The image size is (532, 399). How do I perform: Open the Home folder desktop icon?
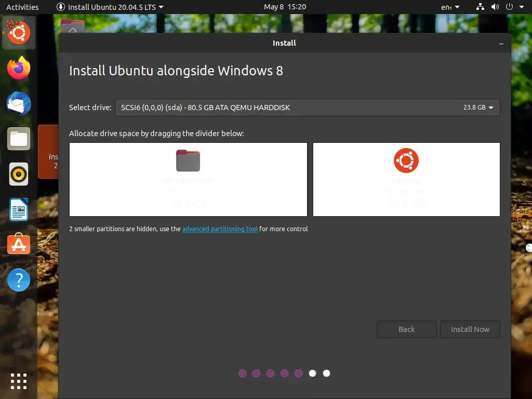pos(73,26)
